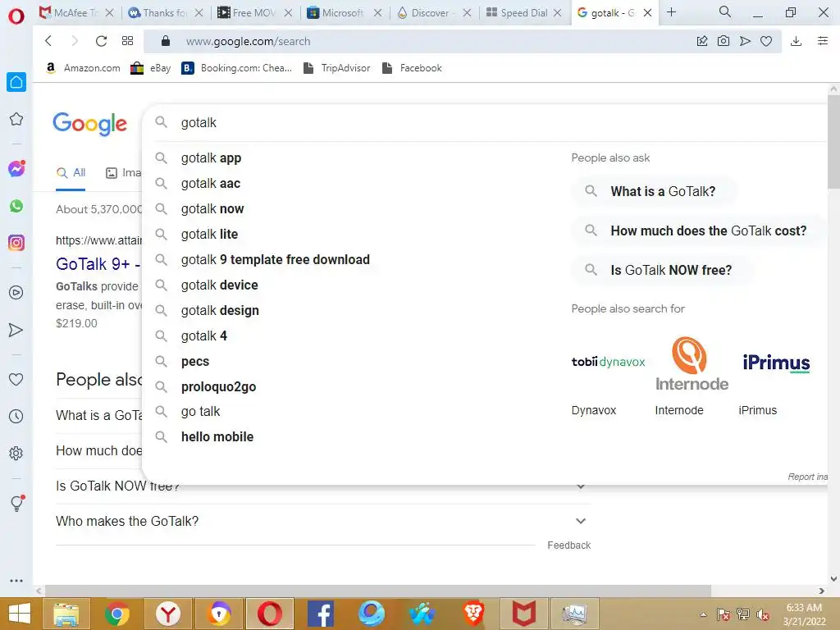Click the Snapshot camera icon in address bar
Viewport: 840px width, 630px height.
coord(724,41)
